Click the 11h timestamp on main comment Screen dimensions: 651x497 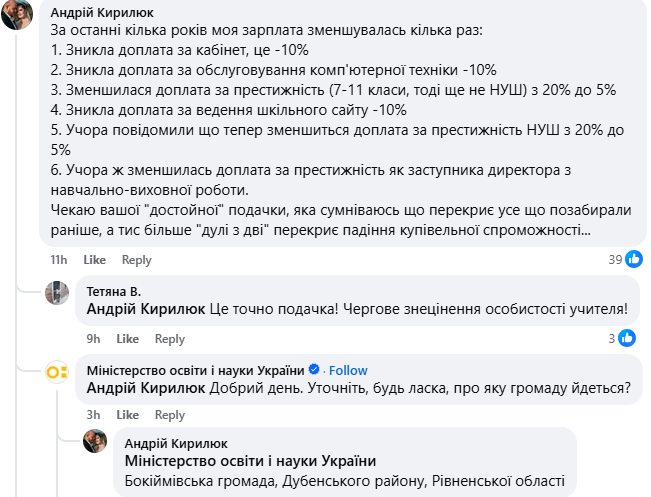tap(59, 260)
